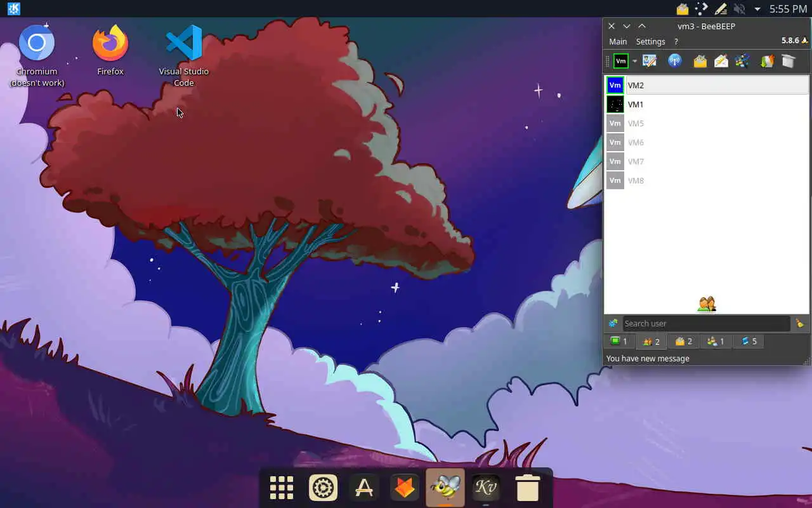The width and height of the screenshot is (812, 508).
Task: Open Firefox desktop shortcut
Action: point(110,51)
